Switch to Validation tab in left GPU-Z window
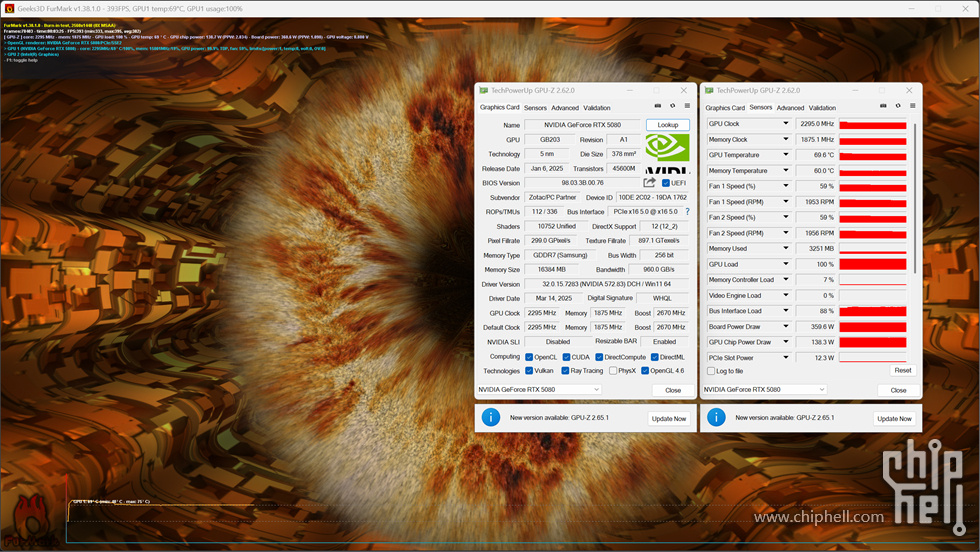The height and width of the screenshot is (552, 980). [x=597, y=108]
